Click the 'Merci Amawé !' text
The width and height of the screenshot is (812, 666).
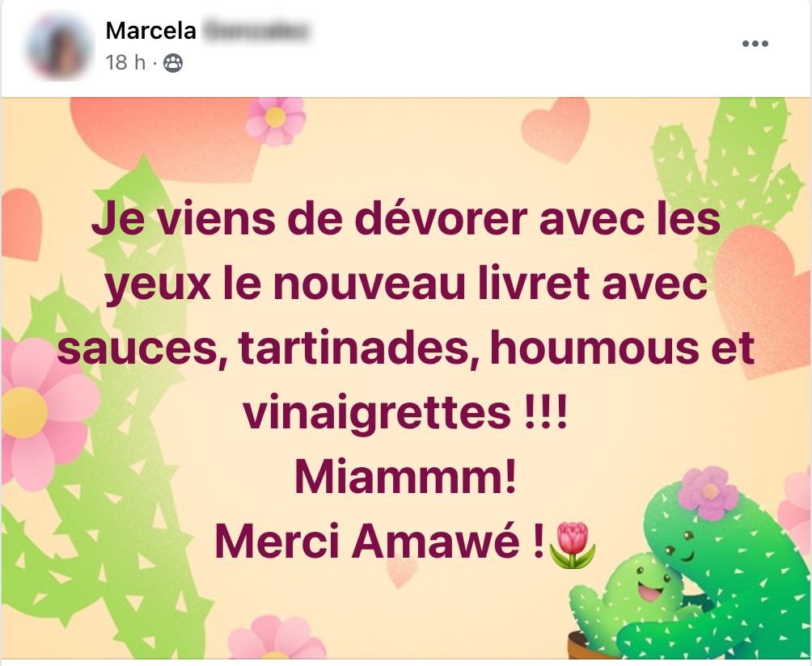379,542
